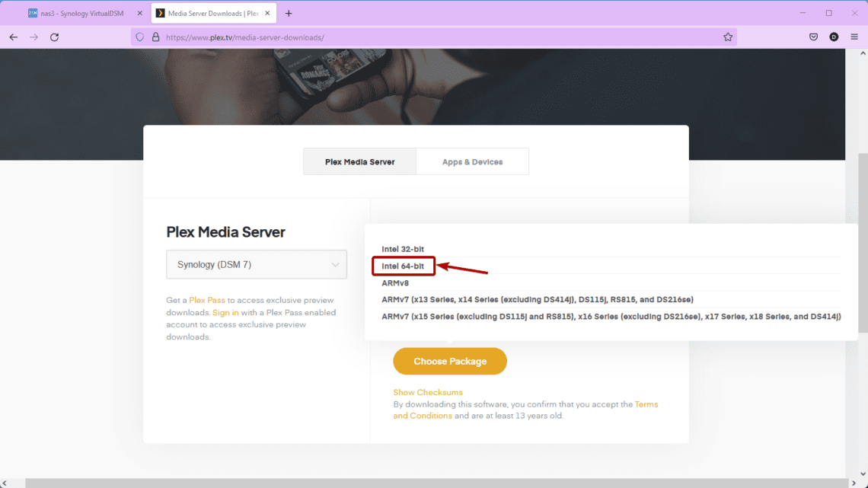This screenshot has height=488, width=868.
Task: Open the Show Checksums link
Action: [x=427, y=392]
